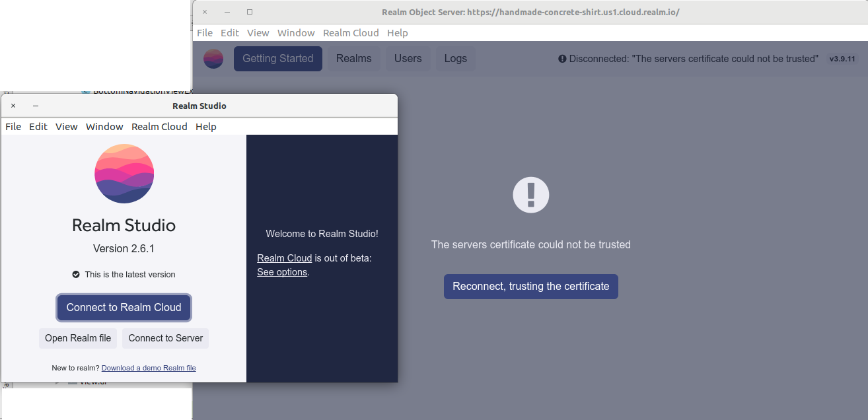Screen dimensions: 868x420
Task: Click the Realm Studio heading under logo
Action: [x=124, y=225]
